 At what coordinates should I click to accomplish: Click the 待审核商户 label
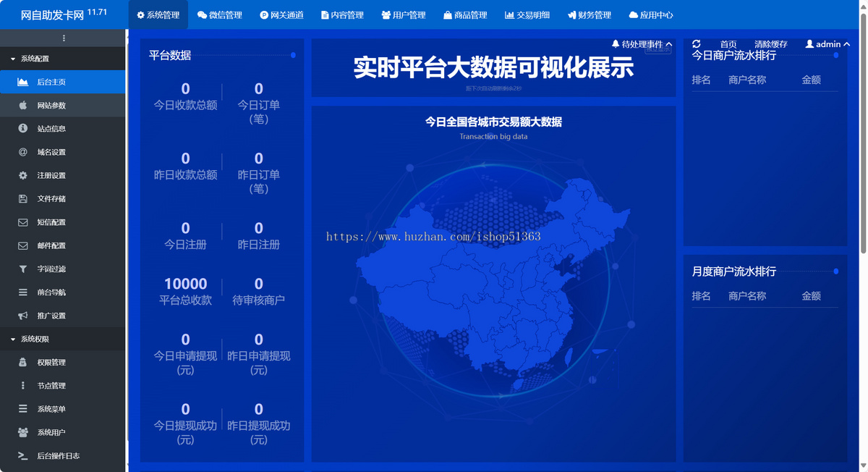(259, 300)
